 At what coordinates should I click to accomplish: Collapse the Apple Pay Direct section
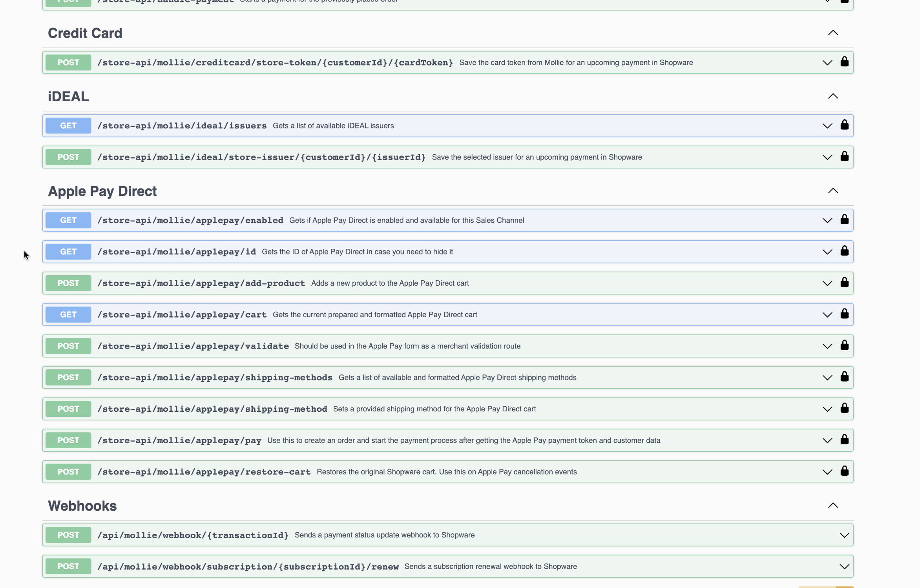(833, 191)
